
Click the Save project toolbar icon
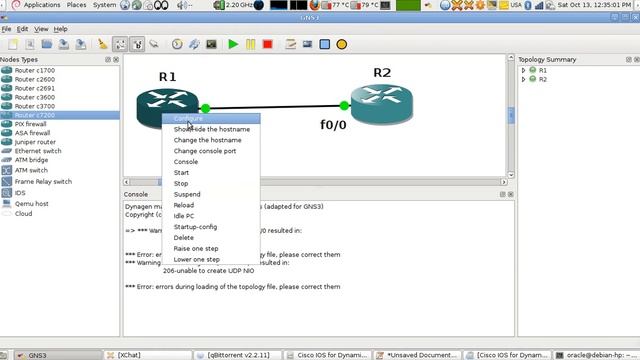(63, 44)
